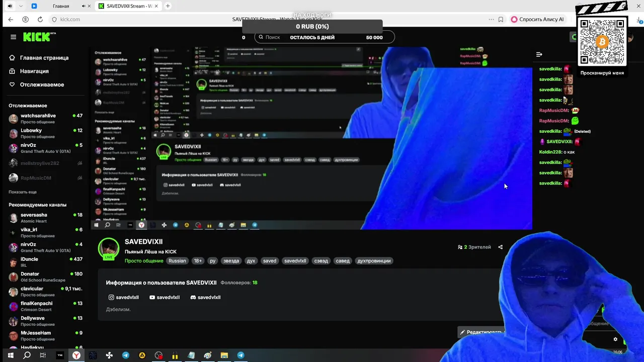Open the yellow triangle taskbar app
This screenshot has width=644, height=362.
point(142,355)
